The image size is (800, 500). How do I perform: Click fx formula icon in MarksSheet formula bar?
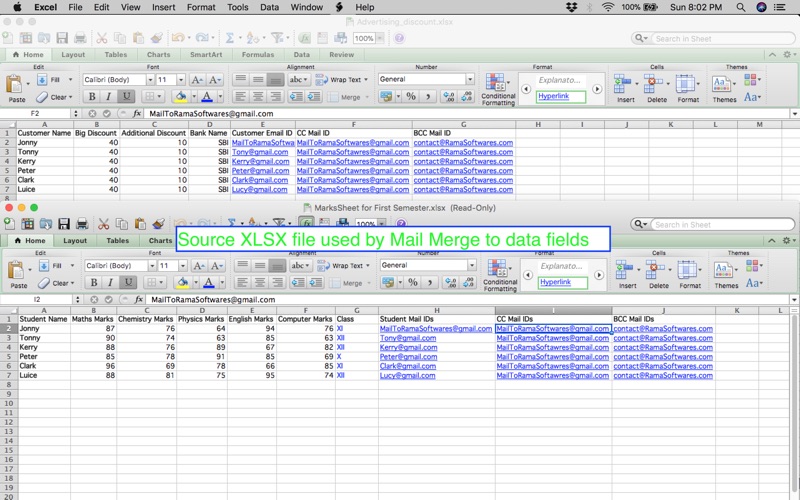click(x=138, y=299)
